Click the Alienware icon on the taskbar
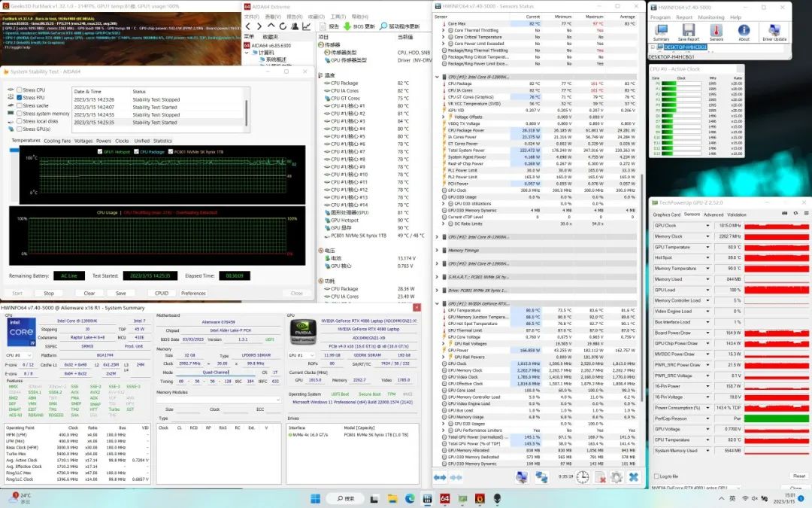This screenshot has width=812, height=508. 497,499
